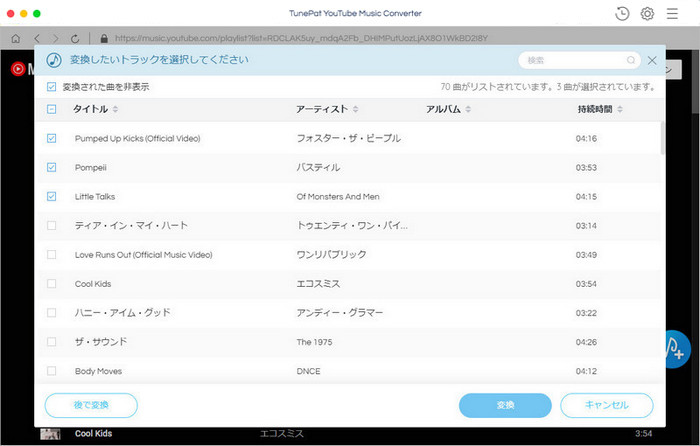Viewport: 700px width, 446px height.
Task: Click artist アンディー・グラマー
Action: [x=340, y=313]
